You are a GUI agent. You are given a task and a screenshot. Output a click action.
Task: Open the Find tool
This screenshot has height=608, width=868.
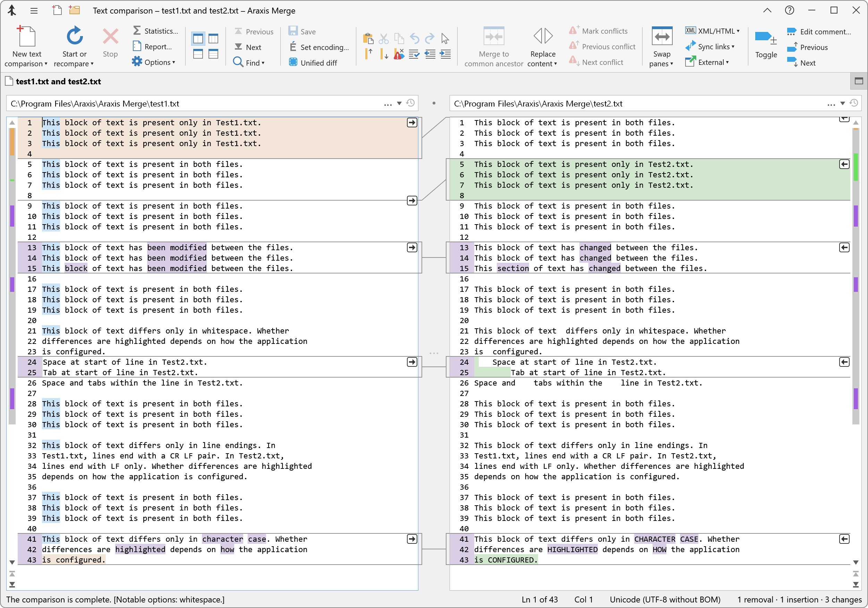(x=249, y=62)
